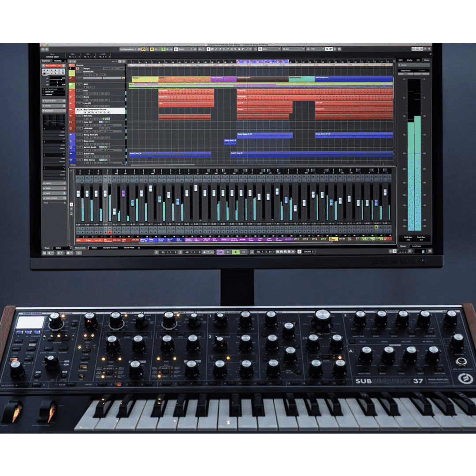Click the Undo arrow in top-left toolbar
The width and height of the screenshot is (476, 476).
tap(43, 49)
